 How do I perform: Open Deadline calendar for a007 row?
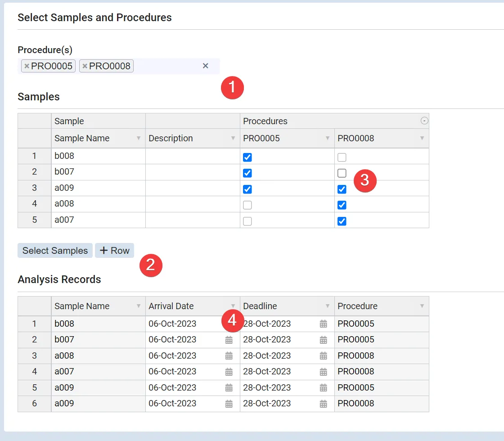323,372
